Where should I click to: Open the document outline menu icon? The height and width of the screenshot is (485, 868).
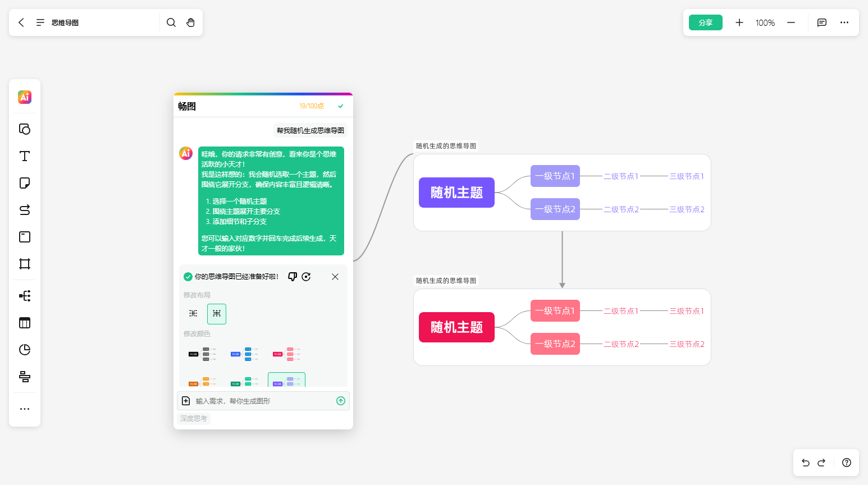(x=40, y=22)
